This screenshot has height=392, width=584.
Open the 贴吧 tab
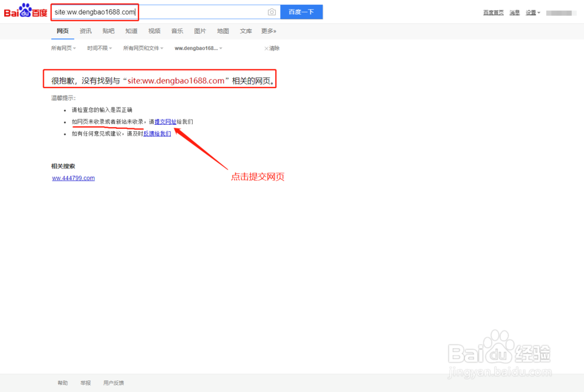pyautogui.click(x=109, y=31)
